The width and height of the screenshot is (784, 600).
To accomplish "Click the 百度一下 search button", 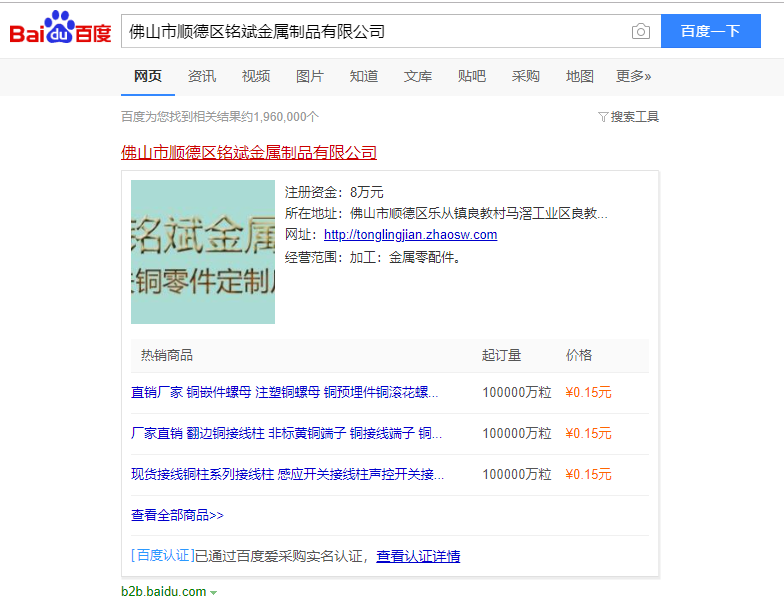I will (710, 31).
